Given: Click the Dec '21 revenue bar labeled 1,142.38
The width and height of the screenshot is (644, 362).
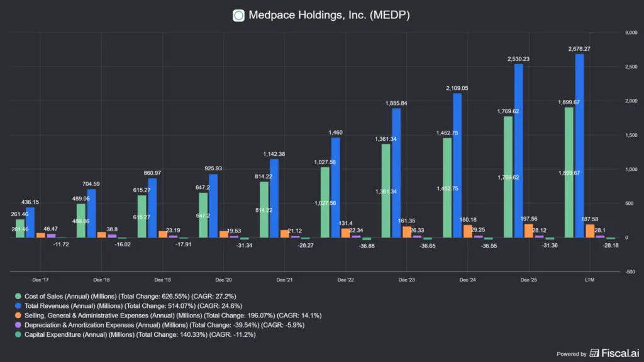Looking at the screenshot, I should (x=274, y=198).
